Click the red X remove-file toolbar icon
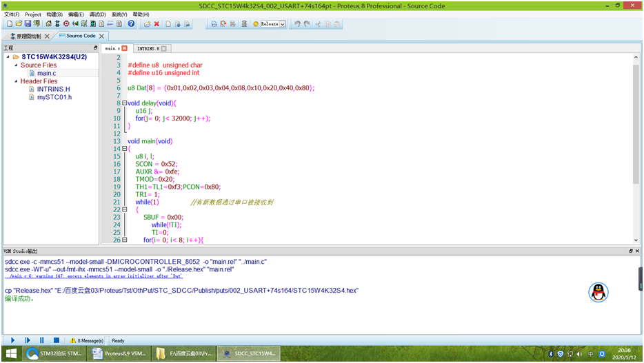This screenshot has height=363, width=644. click(157, 24)
